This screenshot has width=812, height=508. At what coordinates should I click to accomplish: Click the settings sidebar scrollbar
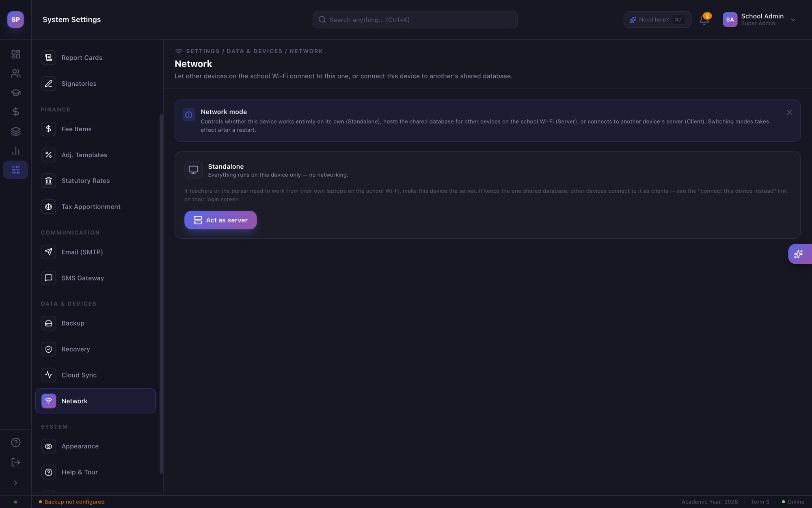pos(161,294)
